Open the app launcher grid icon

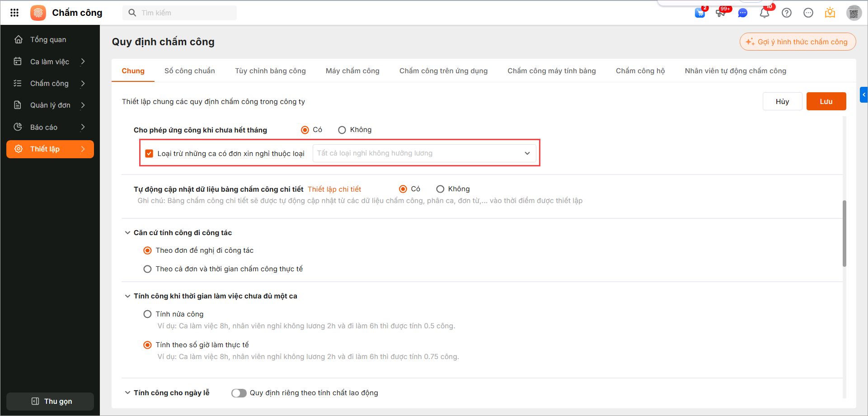point(14,13)
